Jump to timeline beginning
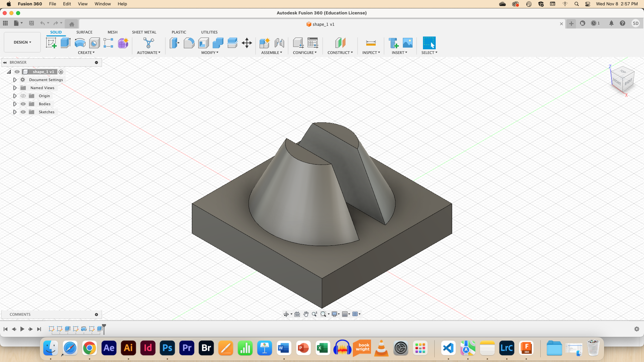Screen dimensions: 644x362 point(5,329)
